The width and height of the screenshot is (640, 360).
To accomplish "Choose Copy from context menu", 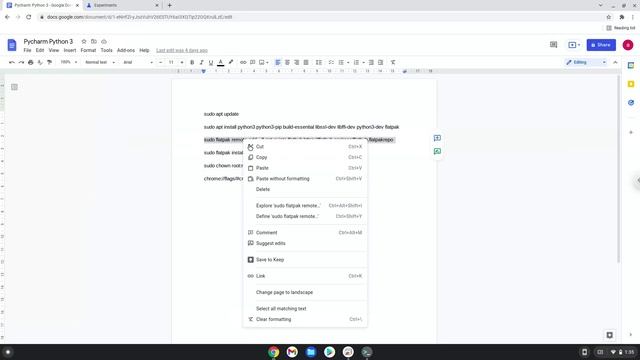I will point(305,157).
